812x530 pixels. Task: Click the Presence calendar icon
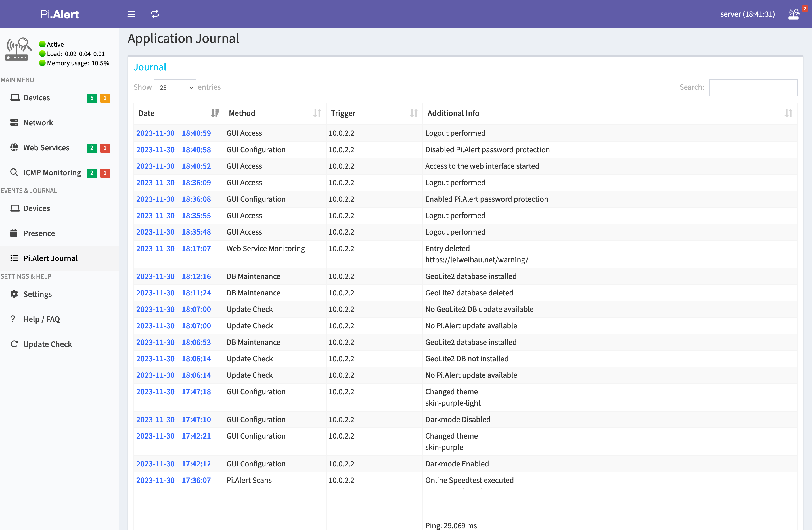point(14,233)
